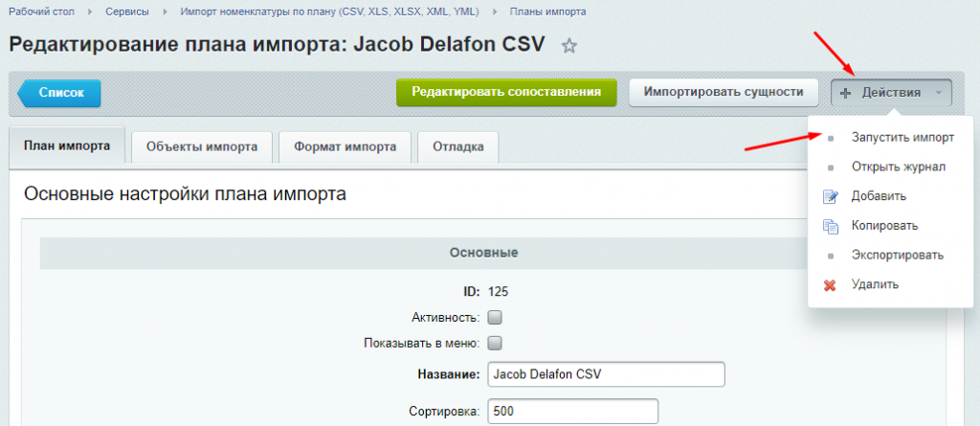Click the Copy entry's documents icon
Screen dimensions: 980x426
click(830, 227)
